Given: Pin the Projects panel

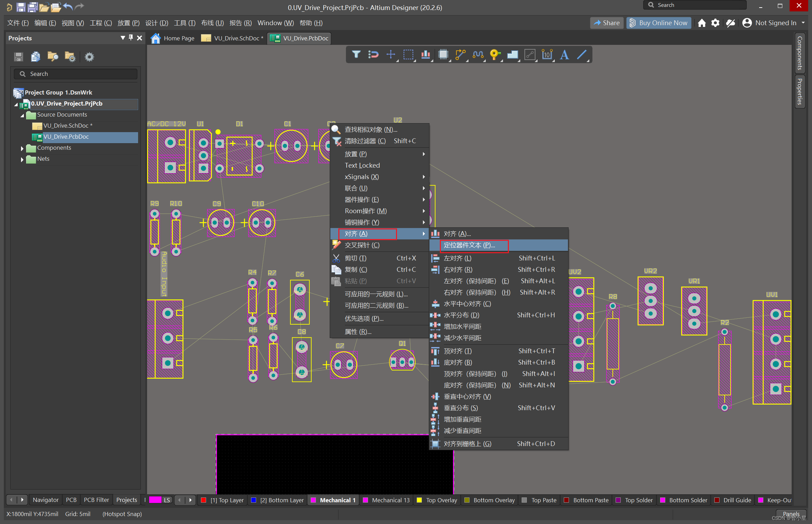Looking at the screenshot, I should [x=131, y=38].
